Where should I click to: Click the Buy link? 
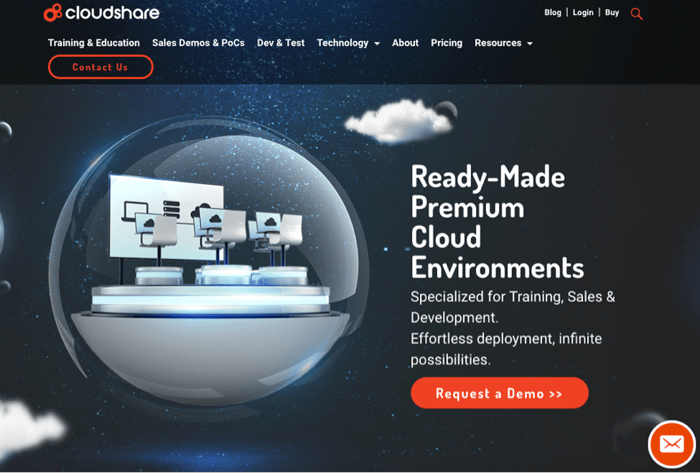612,12
